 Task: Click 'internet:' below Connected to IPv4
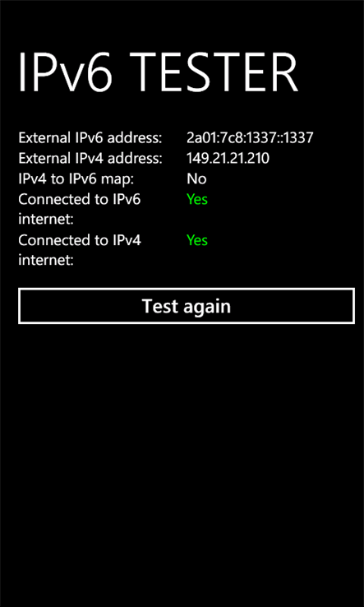46,261
